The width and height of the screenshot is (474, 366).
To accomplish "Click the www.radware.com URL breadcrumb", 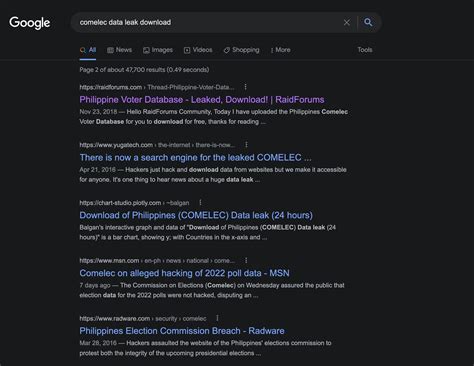I will (x=143, y=319).
